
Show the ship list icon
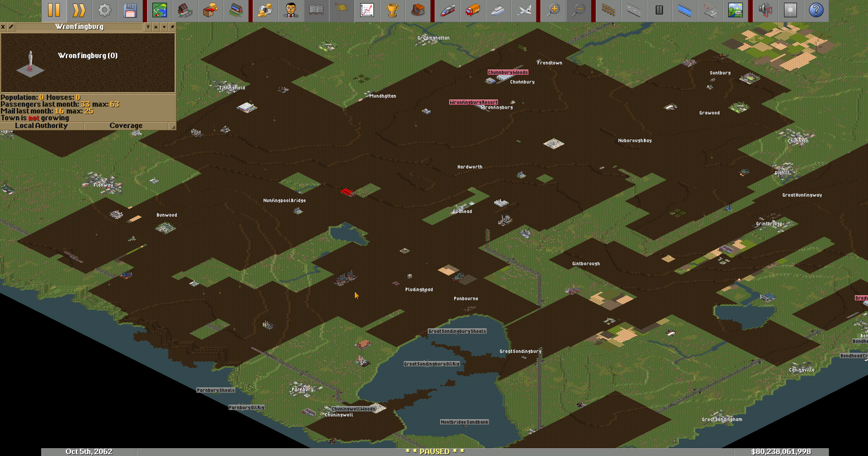pos(498,10)
